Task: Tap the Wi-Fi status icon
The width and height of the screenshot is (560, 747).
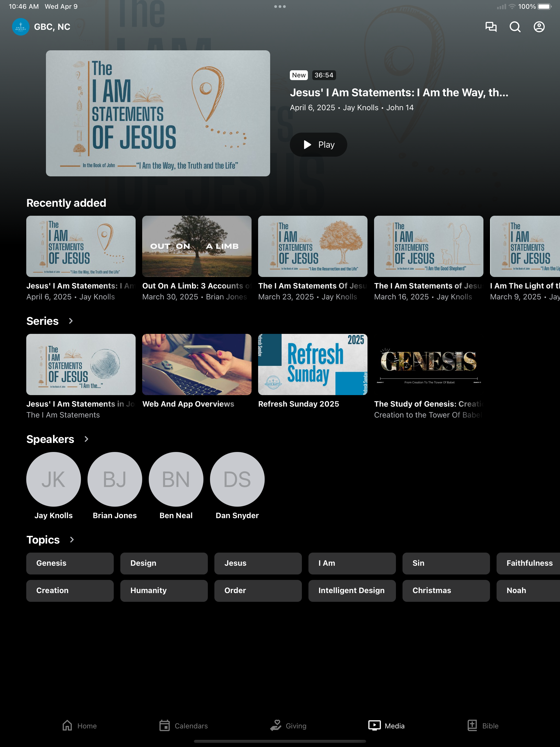Action: [x=512, y=6]
